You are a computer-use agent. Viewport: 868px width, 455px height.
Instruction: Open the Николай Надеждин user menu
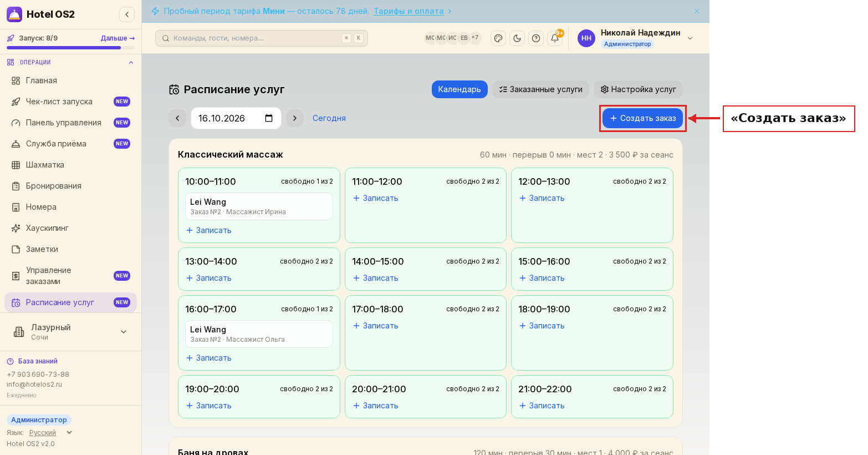coord(635,38)
